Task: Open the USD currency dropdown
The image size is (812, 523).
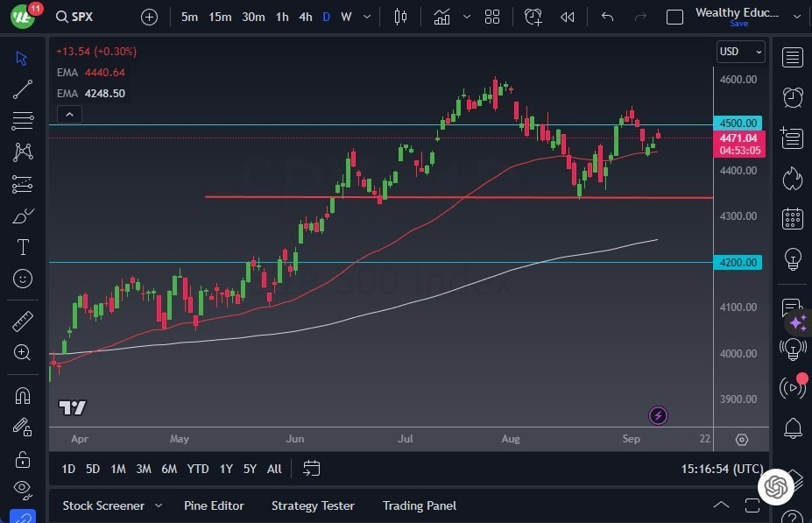Action: coord(738,51)
